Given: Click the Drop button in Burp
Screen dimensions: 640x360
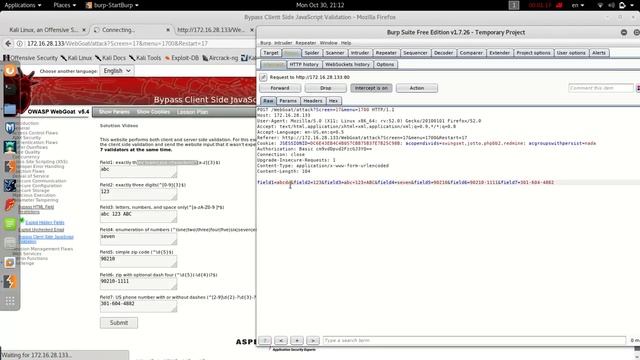Looking at the screenshot, I should 325,88.
